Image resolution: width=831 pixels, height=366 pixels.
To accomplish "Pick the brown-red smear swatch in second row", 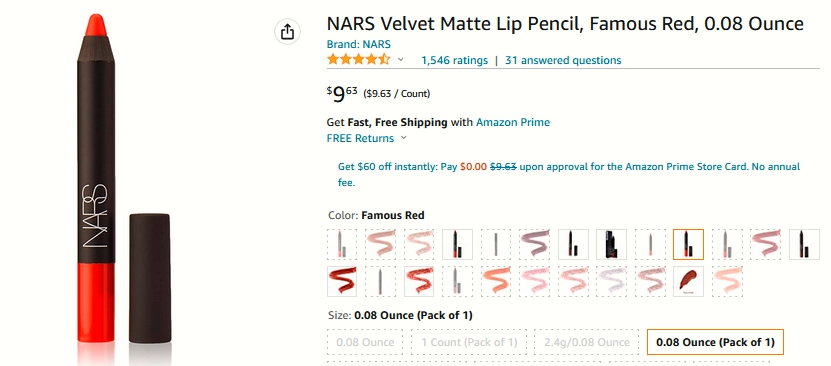I will (x=688, y=281).
